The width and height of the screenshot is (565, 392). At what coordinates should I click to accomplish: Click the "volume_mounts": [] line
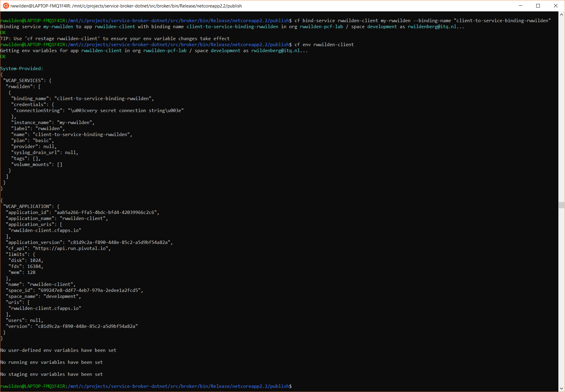pyautogui.click(x=37, y=165)
